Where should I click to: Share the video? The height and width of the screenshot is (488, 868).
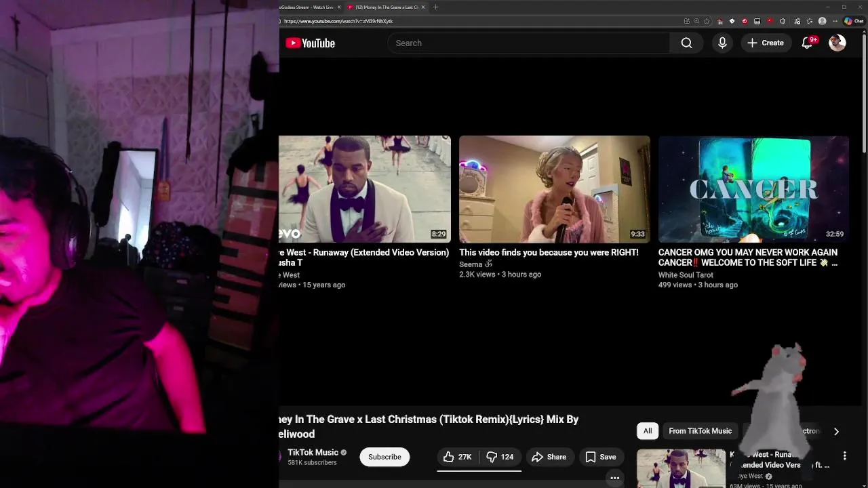549,457
